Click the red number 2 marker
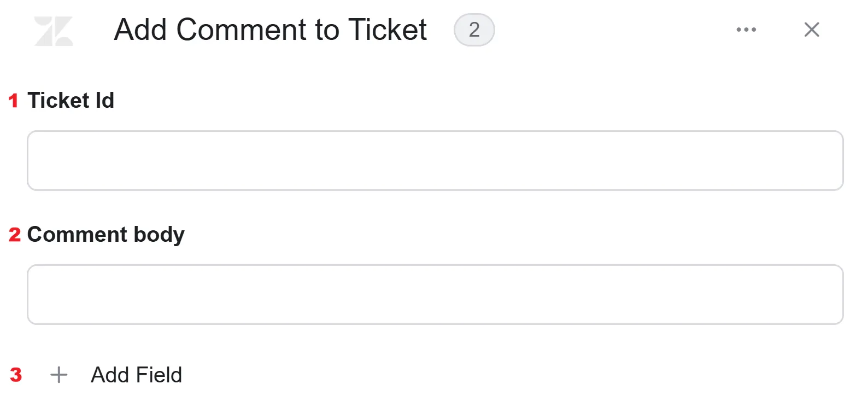This screenshot has width=868, height=407. 15,235
